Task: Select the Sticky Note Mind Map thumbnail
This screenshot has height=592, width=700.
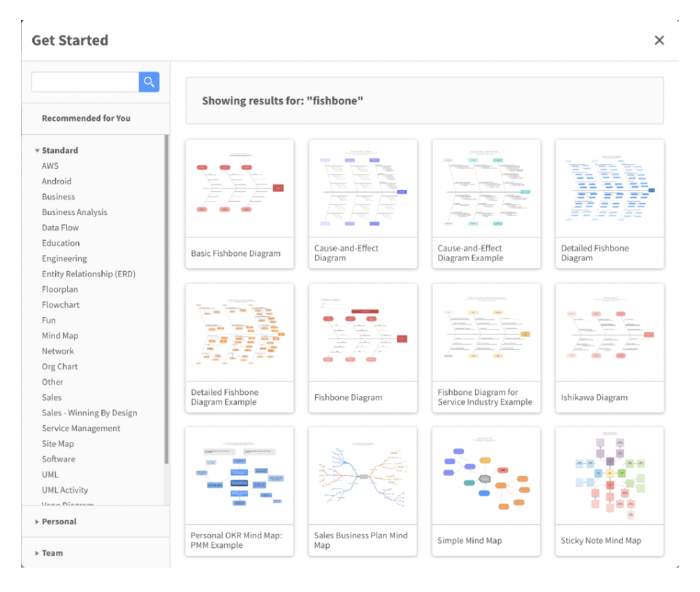Action: 609,476
